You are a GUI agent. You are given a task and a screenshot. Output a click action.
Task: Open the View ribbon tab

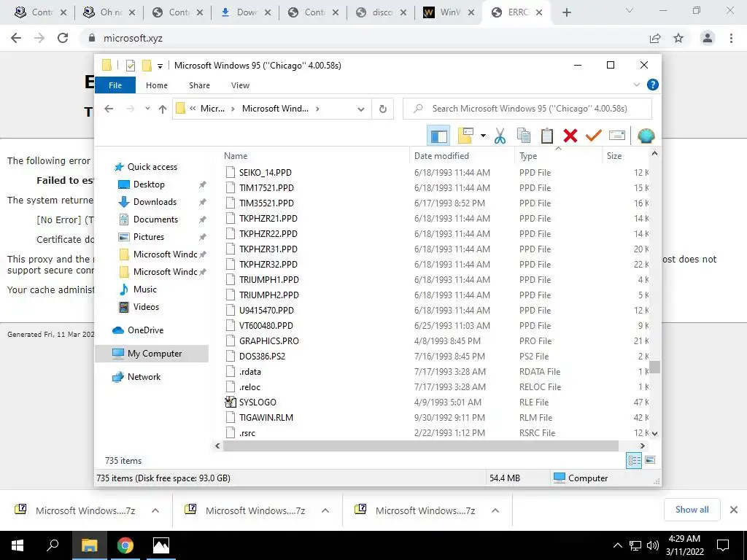click(x=240, y=85)
